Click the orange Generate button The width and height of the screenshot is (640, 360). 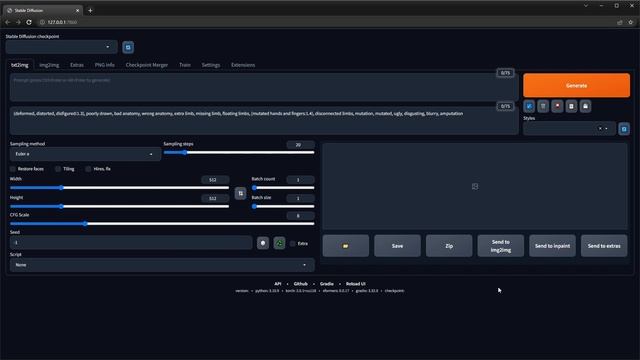pyautogui.click(x=576, y=85)
